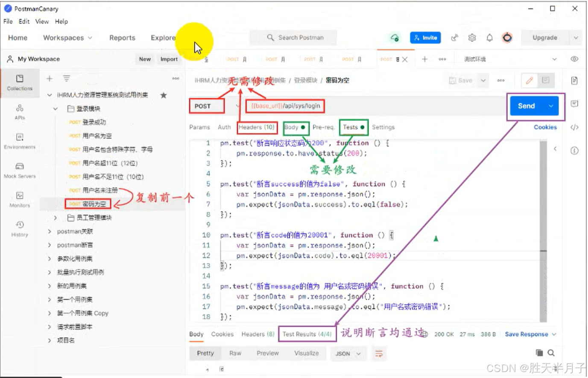This screenshot has width=588, height=378.
Task: Click the plus icon to create collection
Action: click(50, 78)
